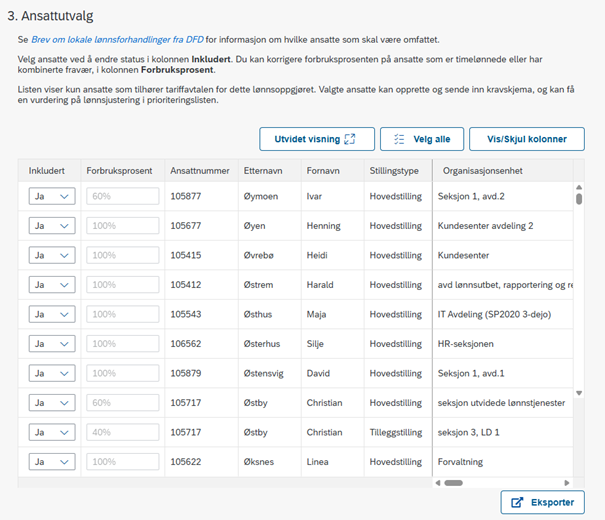The width and height of the screenshot is (605, 520).
Task: Select employee number 106562
Action: (186, 344)
